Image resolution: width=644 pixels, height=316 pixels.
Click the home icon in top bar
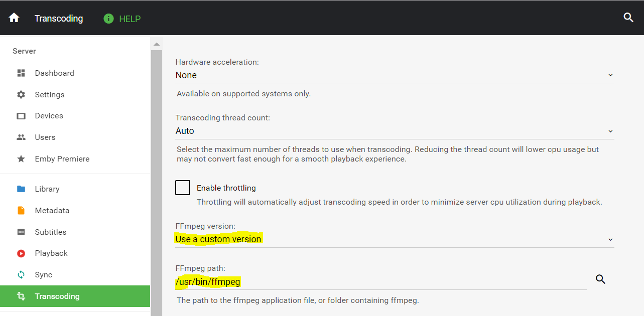click(x=14, y=18)
